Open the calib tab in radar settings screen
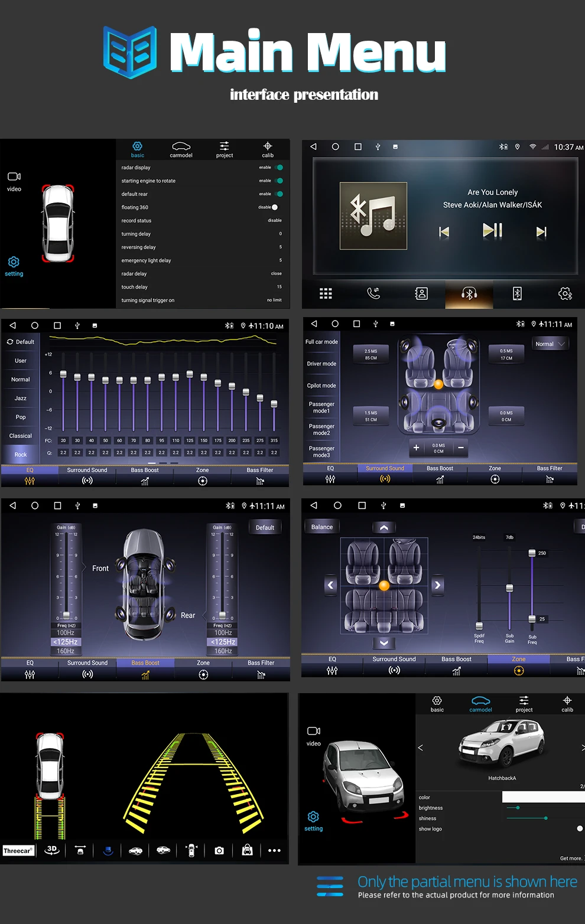Image resolution: width=585 pixels, height=924 pixels. pyautogui.click(x=268, y=149)
